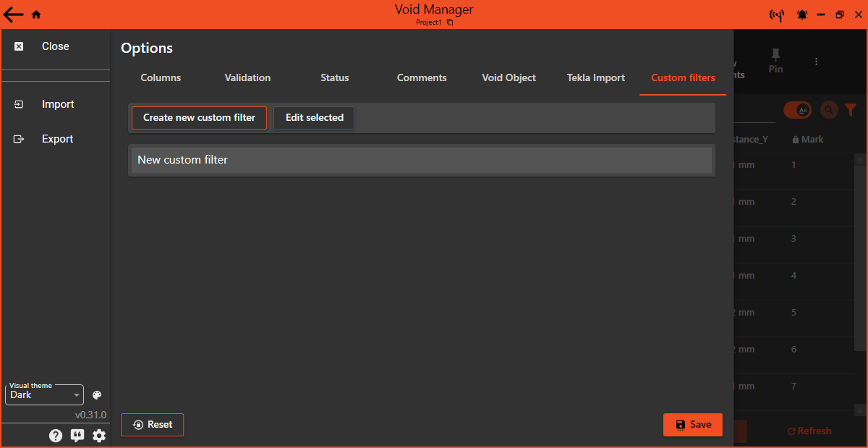Viewport: 868px width, 448px height.
Task: Reset the options settings
Action: pyautogui.click(x=152, y=425)
